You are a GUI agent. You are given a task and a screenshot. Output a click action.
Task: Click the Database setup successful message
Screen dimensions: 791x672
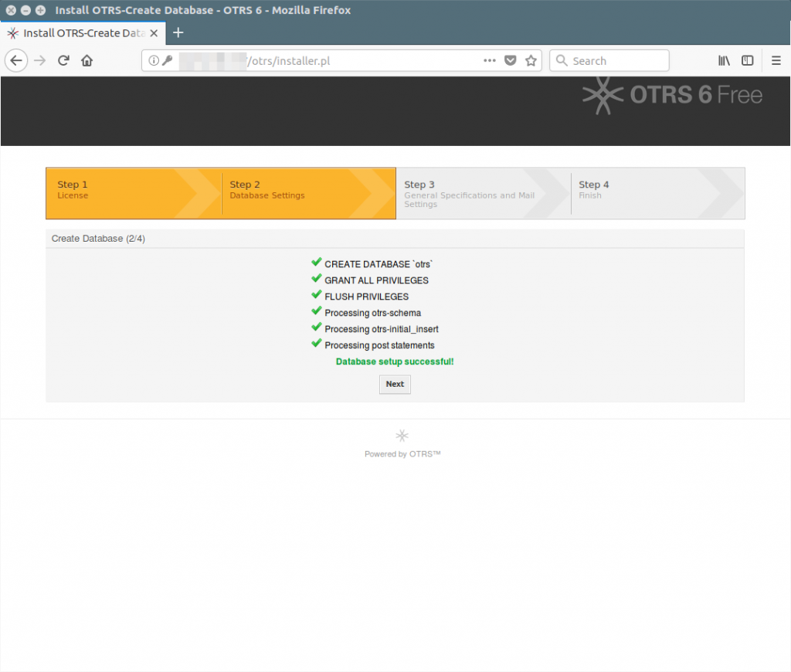coord(394,361)
